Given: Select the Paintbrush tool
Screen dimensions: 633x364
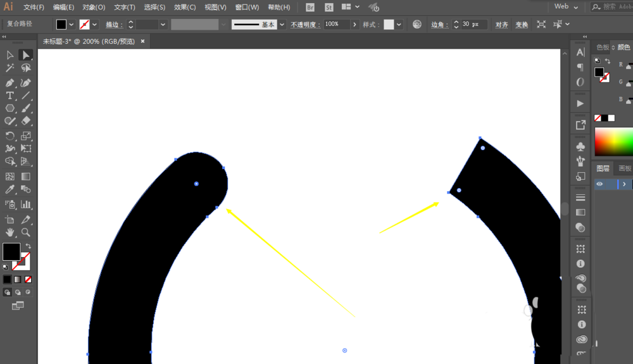Looking at the screenshot, I should tap(26, 108).
